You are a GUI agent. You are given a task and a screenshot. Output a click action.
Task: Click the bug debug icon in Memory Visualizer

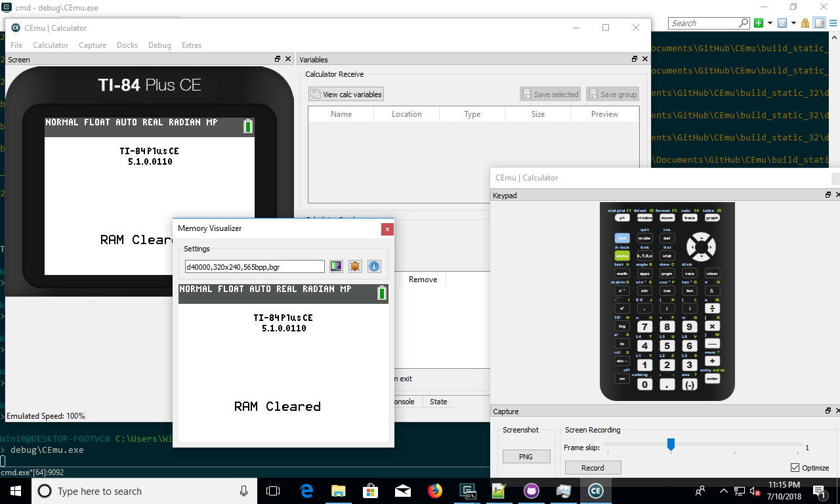pos(355,266)
